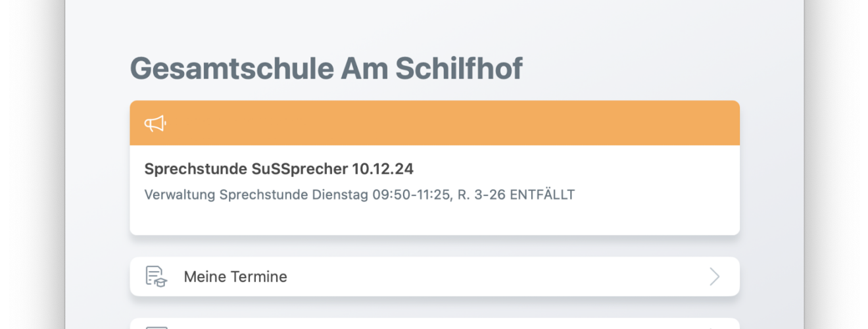Image resolution: width=868 pixels, height=329 pixels.
Task: Click the Meine Termine document-graduation icon
Action: (x=156, y=276)
